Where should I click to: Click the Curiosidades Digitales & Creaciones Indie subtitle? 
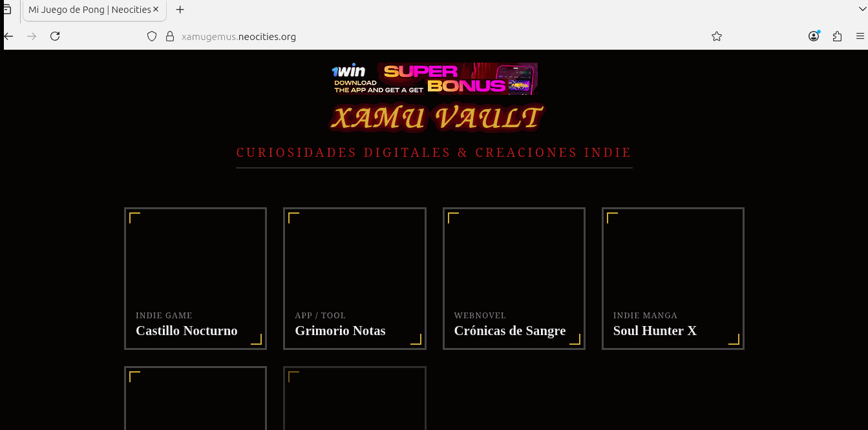[x=434, y=153]
